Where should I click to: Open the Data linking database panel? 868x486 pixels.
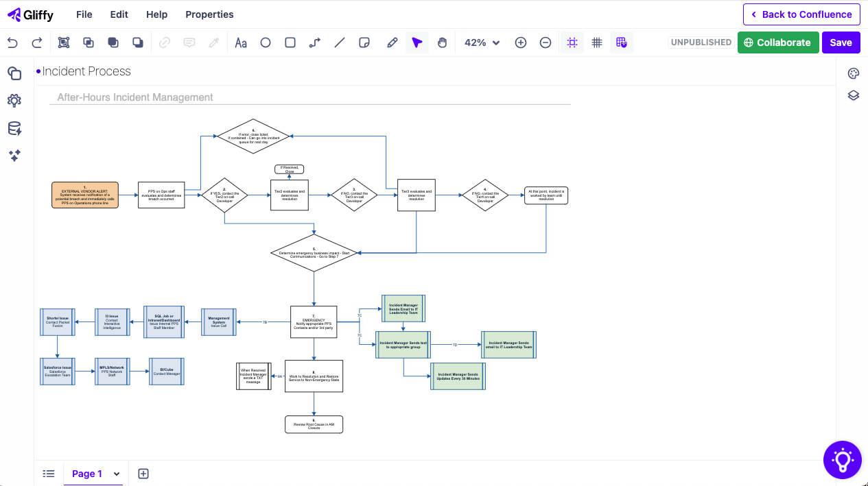tap(14, 128)
